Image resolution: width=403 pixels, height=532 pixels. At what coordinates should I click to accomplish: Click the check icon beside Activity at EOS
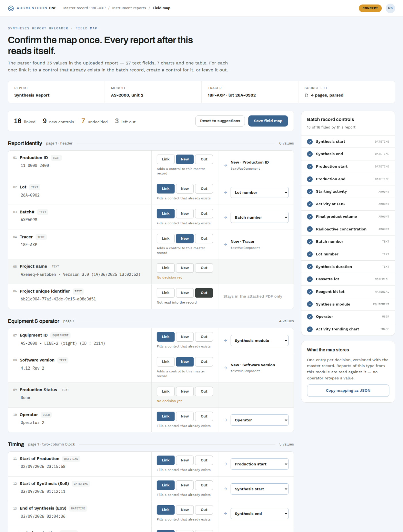[x=310, y=204]
